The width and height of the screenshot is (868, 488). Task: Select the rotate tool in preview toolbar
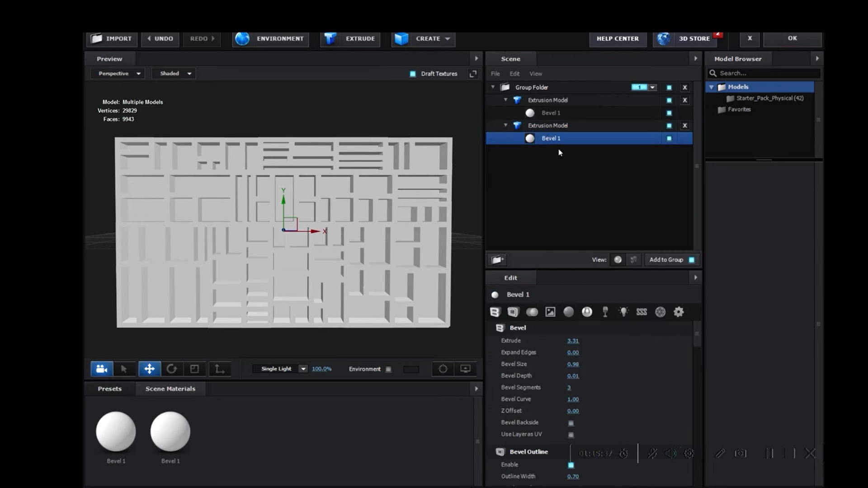(172, 369)
